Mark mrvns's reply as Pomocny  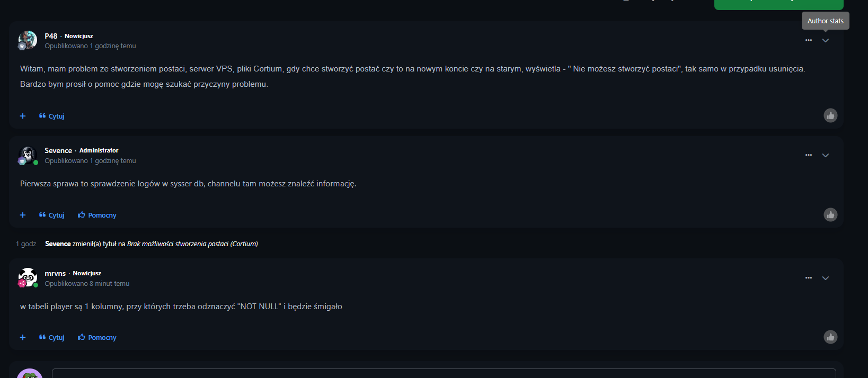click(98, 337)
